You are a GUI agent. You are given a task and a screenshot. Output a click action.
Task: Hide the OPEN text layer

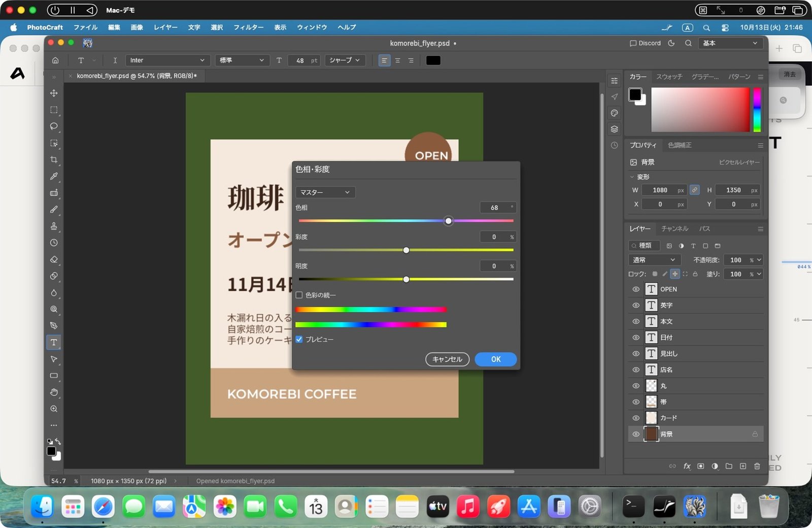pyautogui.click(x=635, y=289)
